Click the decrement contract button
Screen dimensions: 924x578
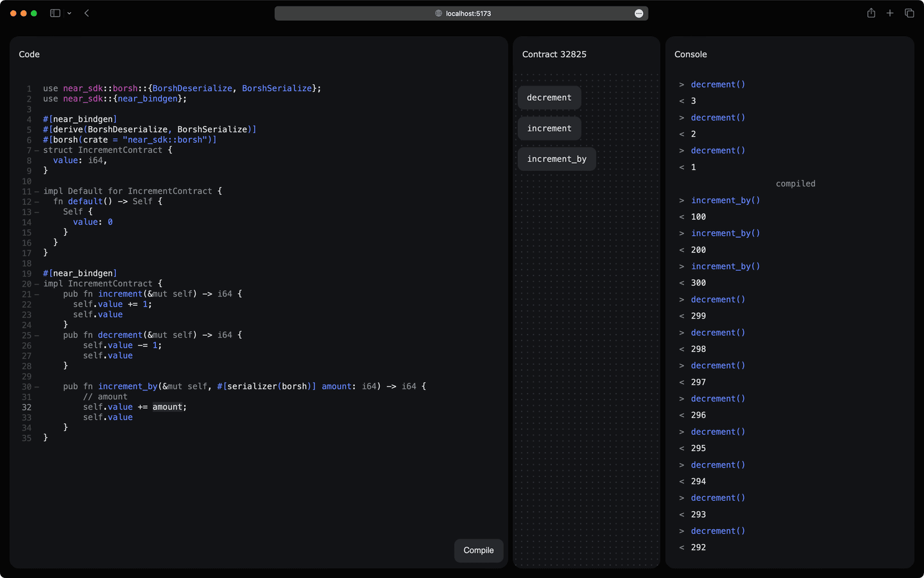point(549,98)
